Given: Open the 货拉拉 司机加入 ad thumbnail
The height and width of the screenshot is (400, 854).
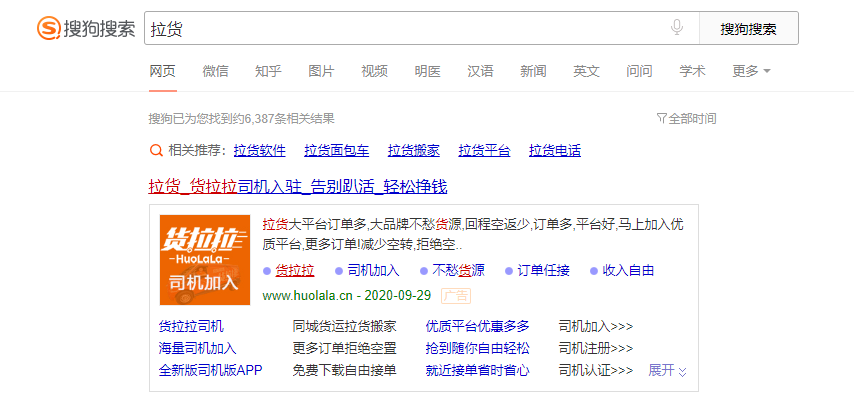Looking at the screenshot, I should coord(205,260).
